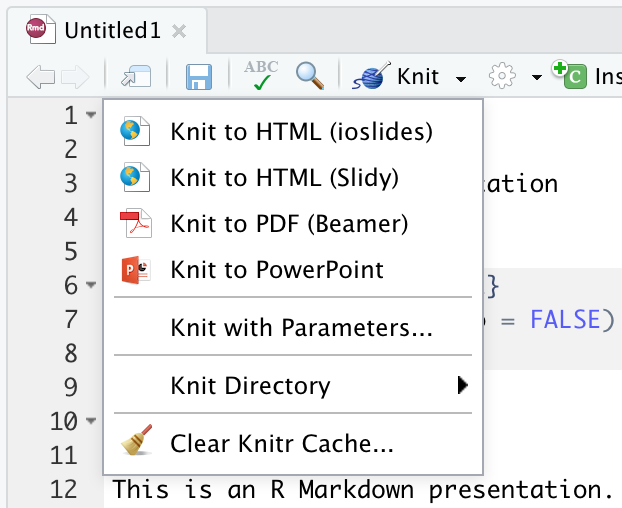Image resolution: width=622 pixels, height=508 pixels.
Task: Open the gear options dropdown arrow
Action: coord(537,77)
